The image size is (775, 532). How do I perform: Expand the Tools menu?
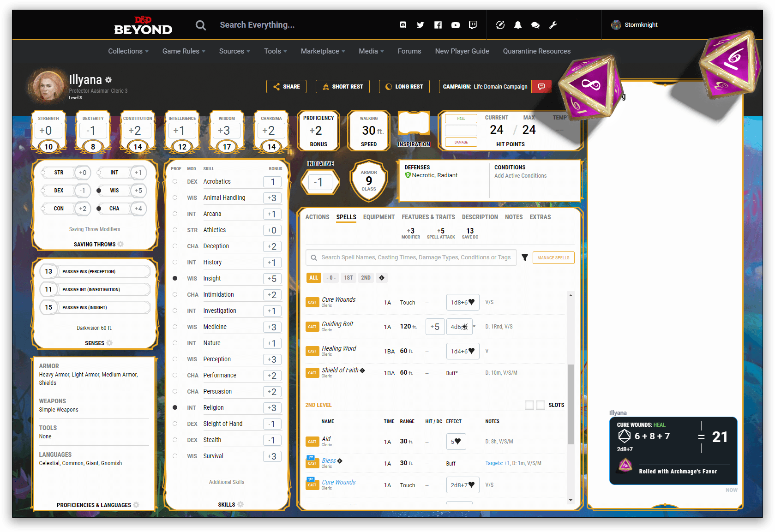(x=276, y=51)
